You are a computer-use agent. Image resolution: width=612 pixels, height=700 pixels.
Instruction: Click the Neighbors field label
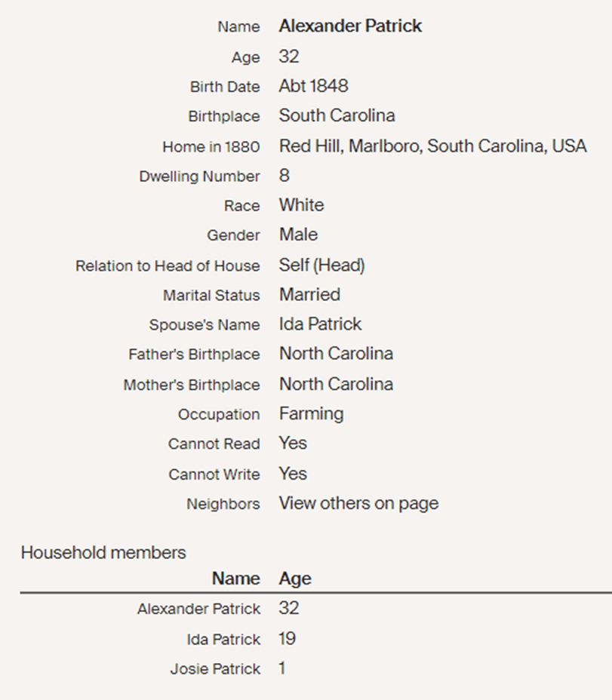pyautogui.click(x=223, y=504)
